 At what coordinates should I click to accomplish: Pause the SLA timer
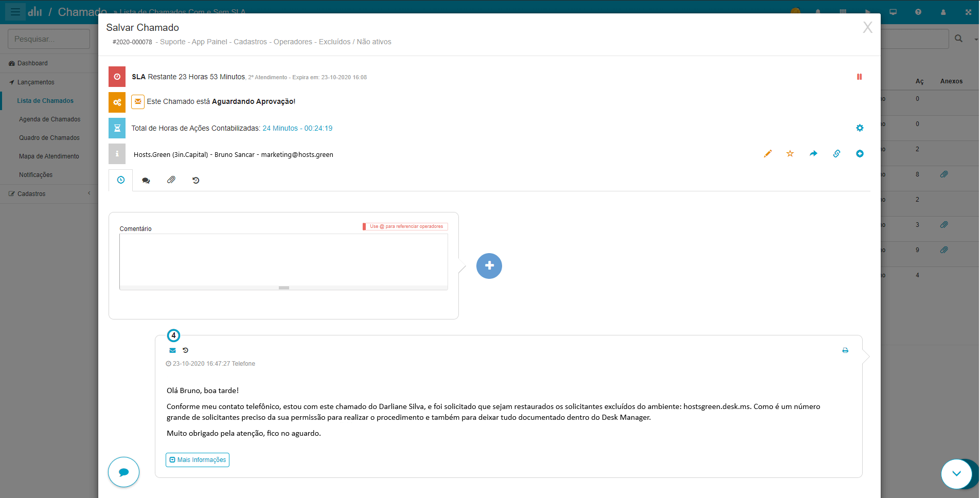pos(859,77)
